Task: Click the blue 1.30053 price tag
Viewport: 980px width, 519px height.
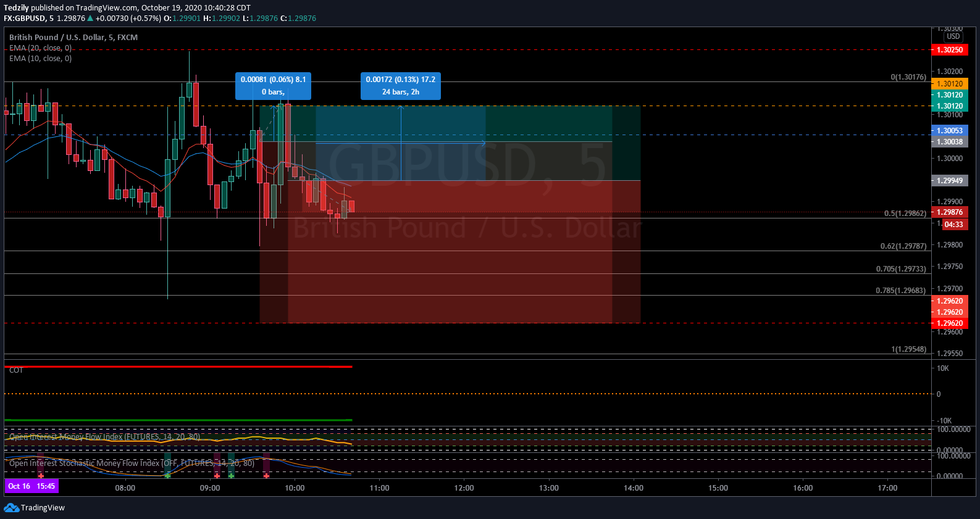Action: tap(949, 131)
